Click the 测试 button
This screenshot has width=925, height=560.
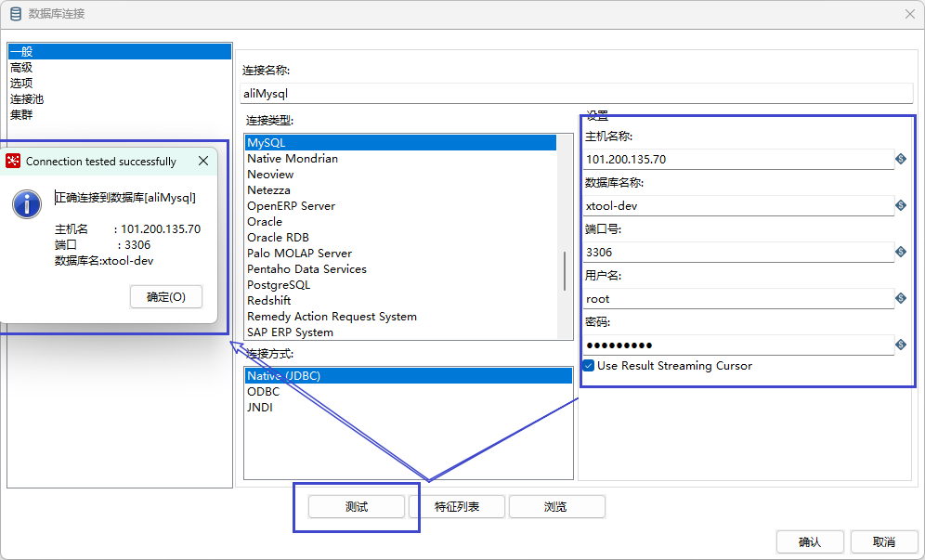357,507
